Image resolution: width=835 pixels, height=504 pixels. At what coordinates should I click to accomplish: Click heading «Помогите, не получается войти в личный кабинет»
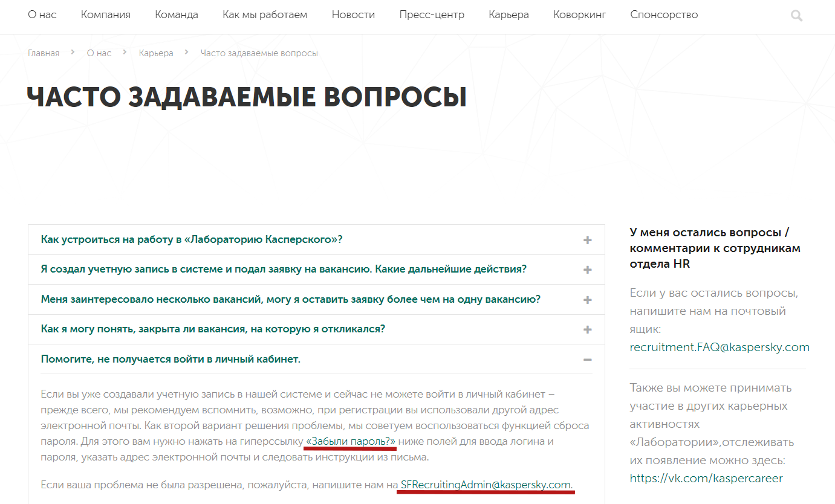(x=171, y=359)
